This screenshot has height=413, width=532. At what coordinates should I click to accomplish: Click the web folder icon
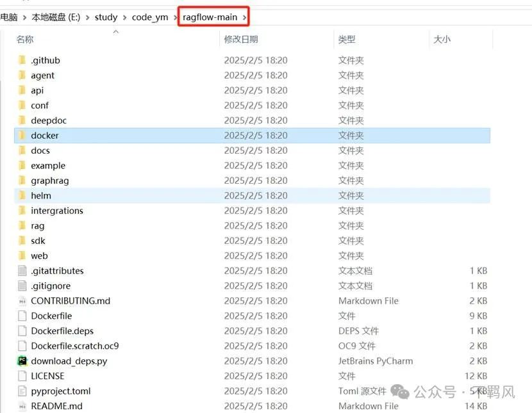[x=22, y=255]
